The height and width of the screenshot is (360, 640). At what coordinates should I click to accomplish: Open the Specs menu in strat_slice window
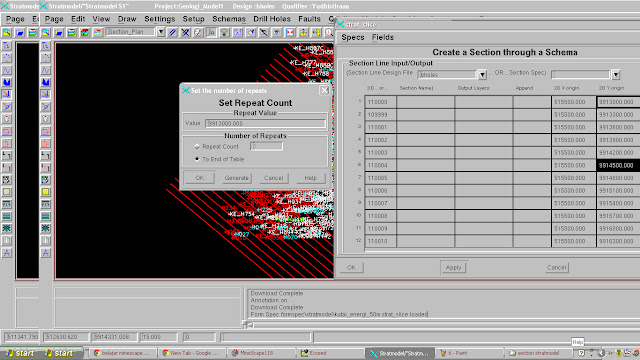pyautogui.click(x=353, y=37)
